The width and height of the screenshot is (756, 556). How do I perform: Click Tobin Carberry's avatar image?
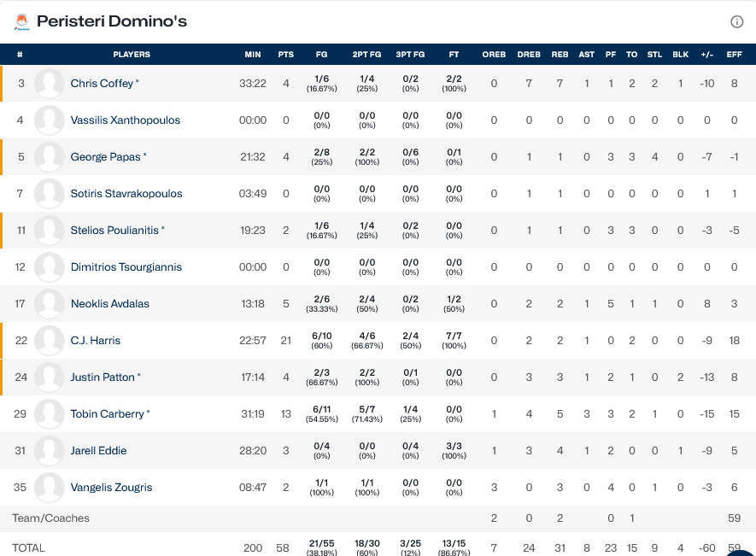tap(50, 414)
